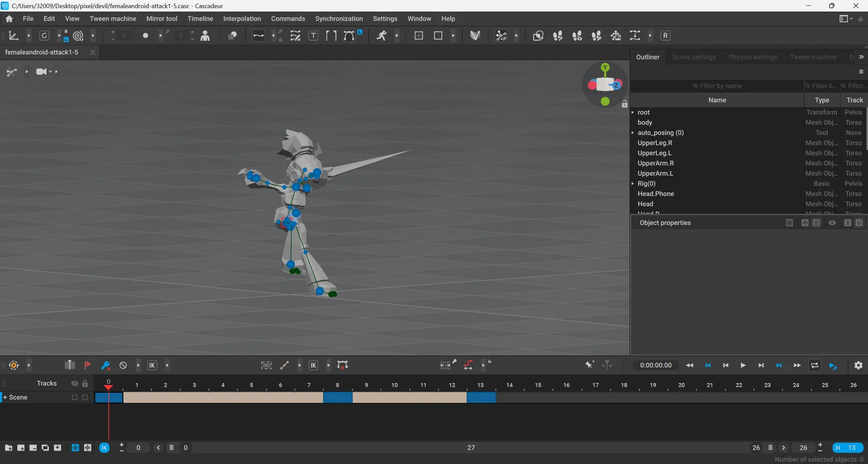Open timeline settings gear icon
Viewport: 868px width, 464px height.
pyautogui.click(x=858, y=365)
